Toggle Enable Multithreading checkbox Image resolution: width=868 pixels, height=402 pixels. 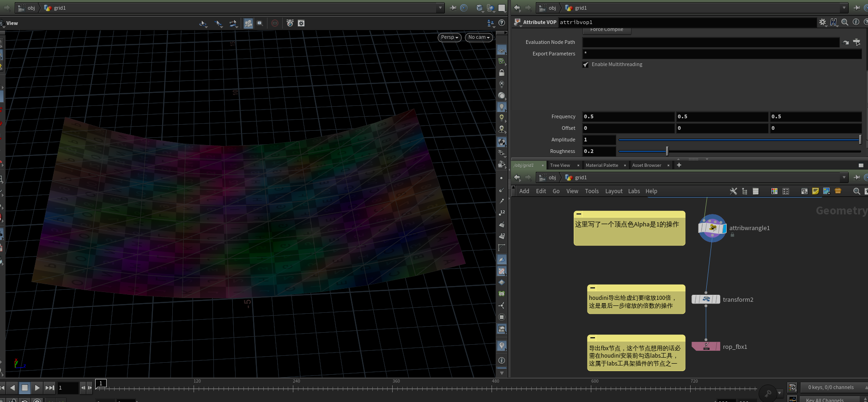[x=586, y=65]
